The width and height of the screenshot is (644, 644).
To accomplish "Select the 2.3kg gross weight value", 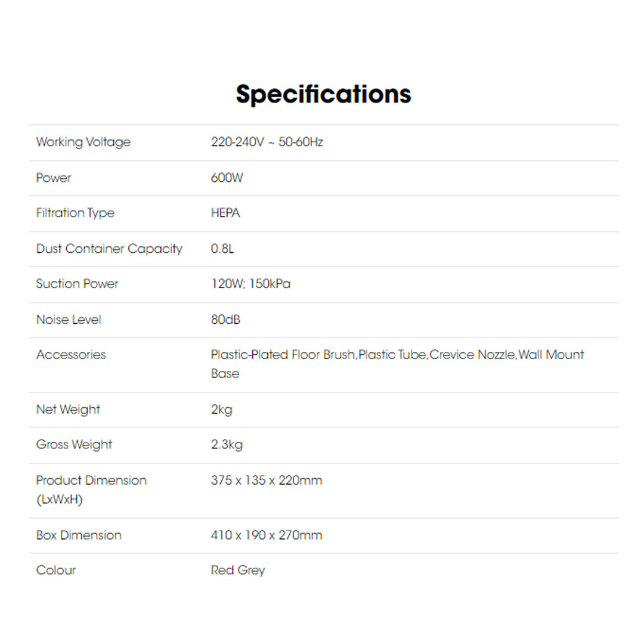I will click(227, 445).
